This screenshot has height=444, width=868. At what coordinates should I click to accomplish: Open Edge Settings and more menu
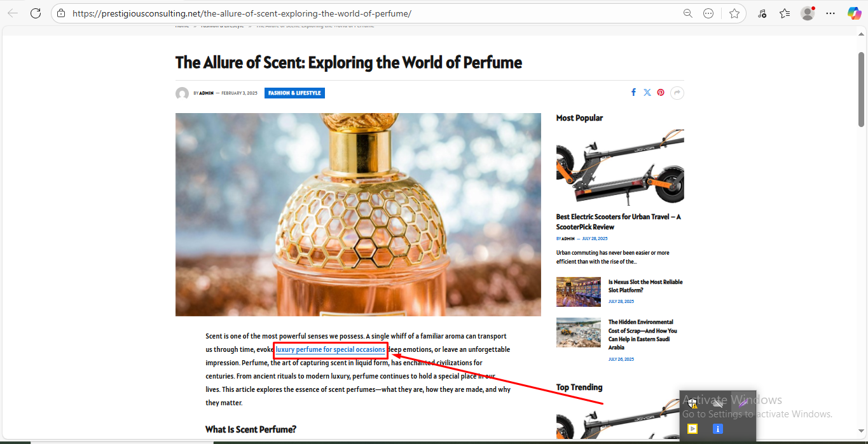point(830,13)
